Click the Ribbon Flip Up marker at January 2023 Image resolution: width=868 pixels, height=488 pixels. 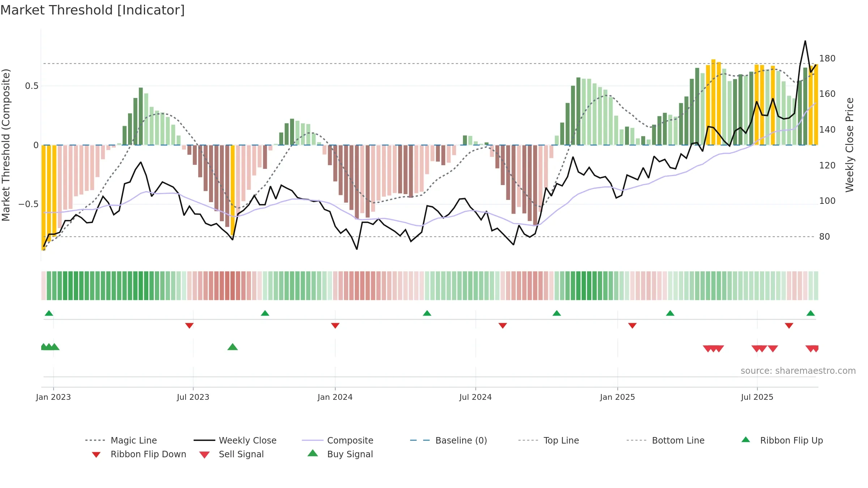point(49,313)
